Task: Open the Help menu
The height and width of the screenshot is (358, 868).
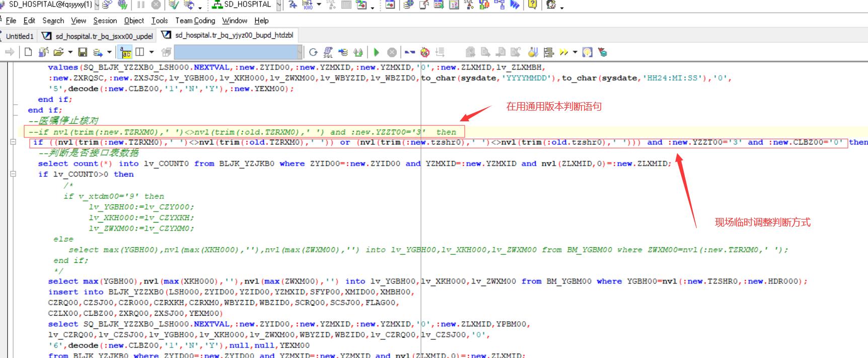Action: (x=261, y=21)
